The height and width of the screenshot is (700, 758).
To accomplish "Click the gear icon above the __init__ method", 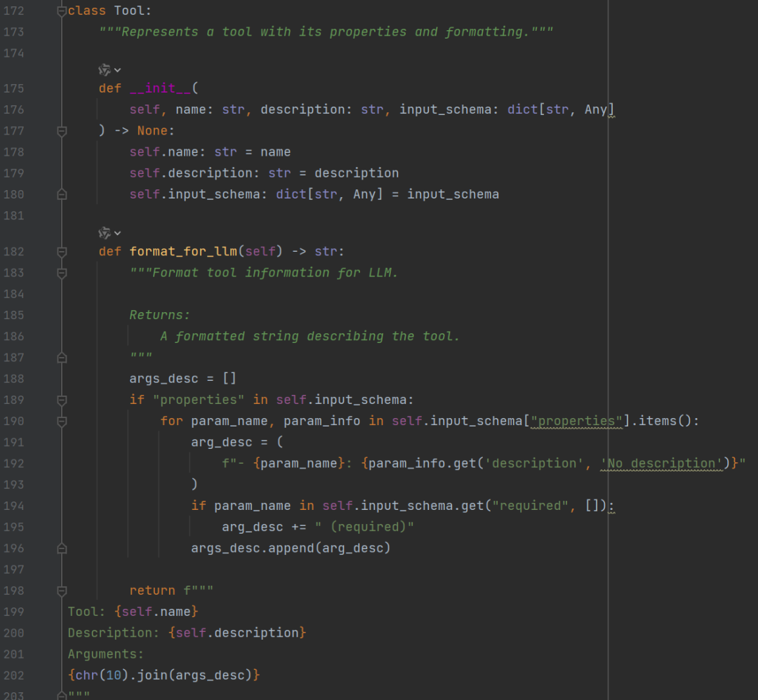I will click(x=105, y=69).
